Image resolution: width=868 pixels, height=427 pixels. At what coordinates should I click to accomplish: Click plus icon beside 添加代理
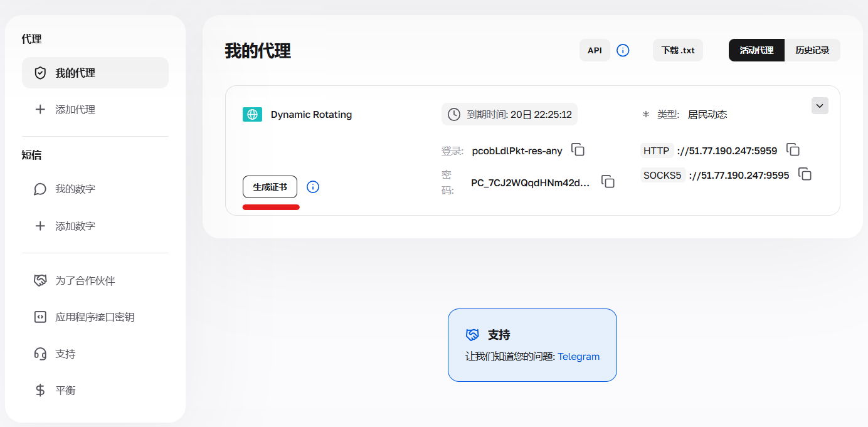pos(40,110)
